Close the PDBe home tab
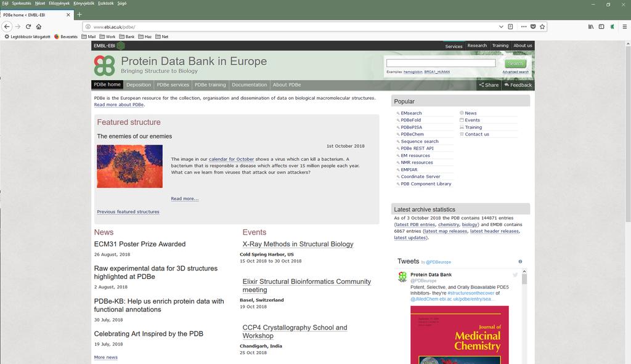The width and height of the screenshot is (631, 364). point(68,15)
